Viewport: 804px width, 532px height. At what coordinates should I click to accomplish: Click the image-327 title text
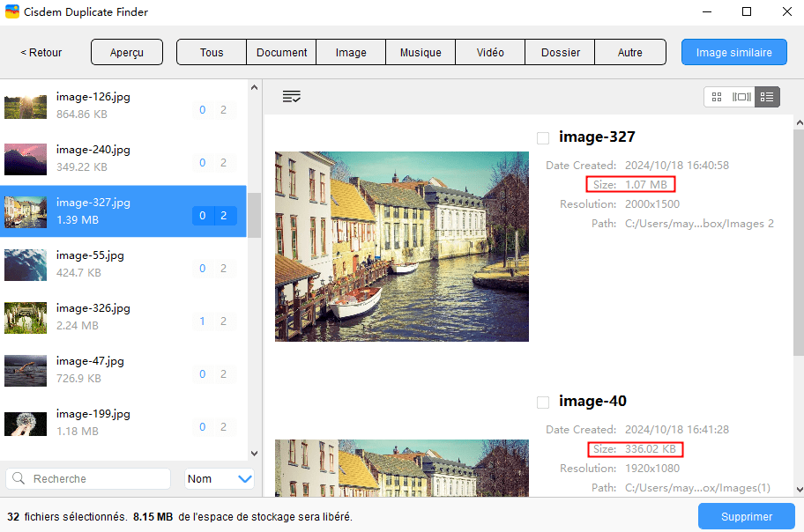[x=597, y=137]
